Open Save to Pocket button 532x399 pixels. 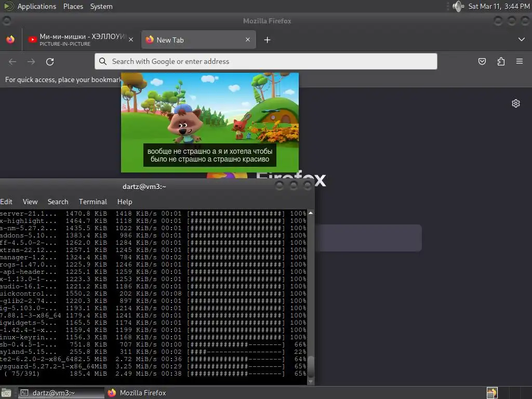[x=482, y=61]
